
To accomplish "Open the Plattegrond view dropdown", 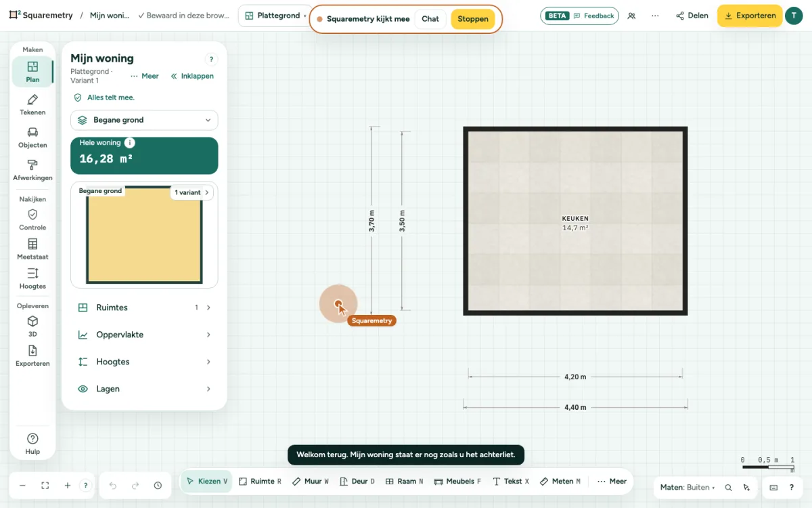I will click(x=275, y=16).
